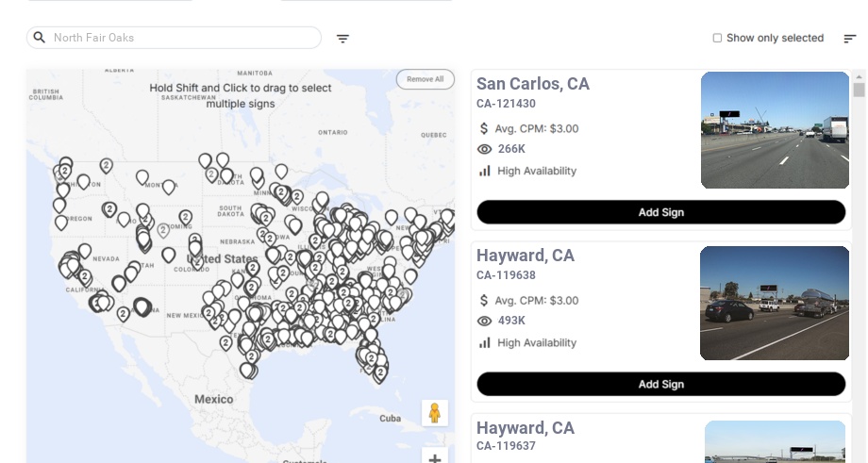
Task: Add Sign for Hayward CA-119638
Action: (x=660, y=384)
